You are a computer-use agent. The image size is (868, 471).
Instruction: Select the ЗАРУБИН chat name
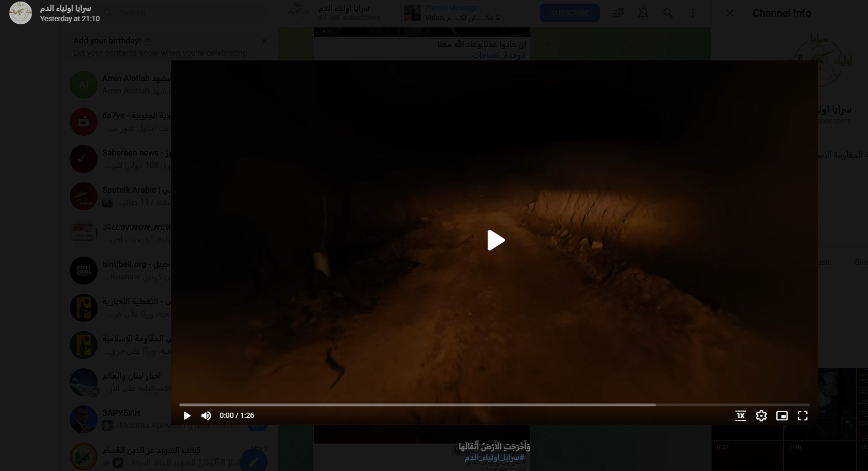click(121, 413)
